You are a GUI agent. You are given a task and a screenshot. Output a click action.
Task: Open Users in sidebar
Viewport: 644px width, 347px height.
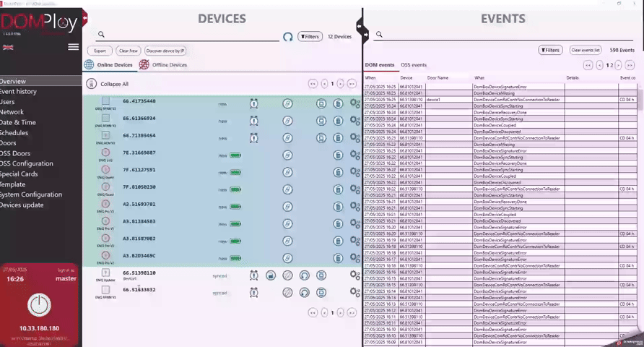point(7,101)
